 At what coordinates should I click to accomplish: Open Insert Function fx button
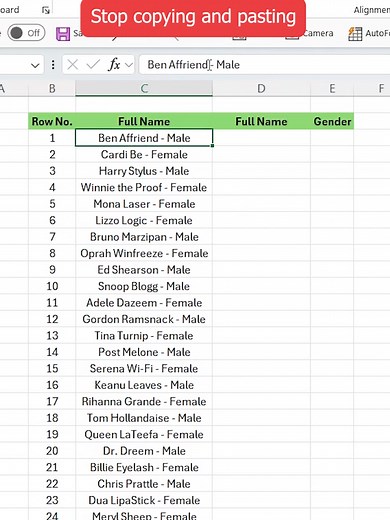coord(114,64)
